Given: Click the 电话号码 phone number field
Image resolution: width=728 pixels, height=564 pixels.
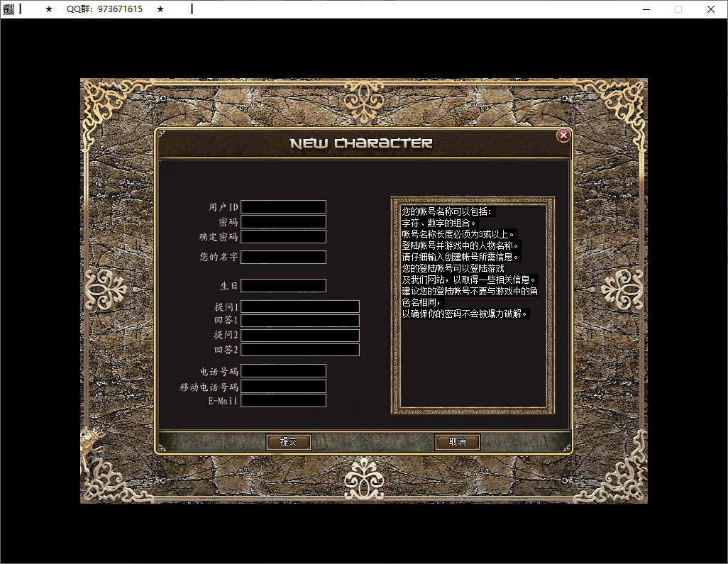Looking at the screenshot, I should [x=283, y=370].
